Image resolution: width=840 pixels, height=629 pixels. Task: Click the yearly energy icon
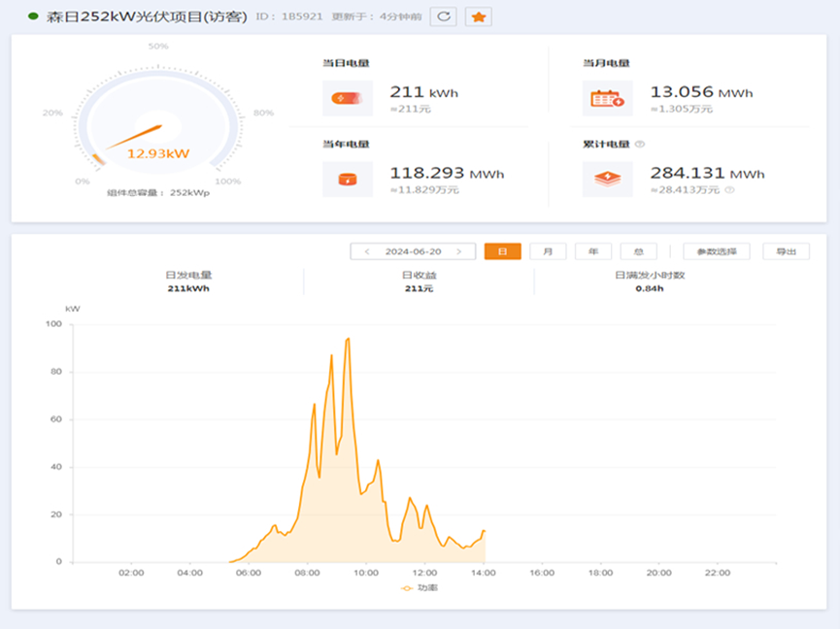347,180
